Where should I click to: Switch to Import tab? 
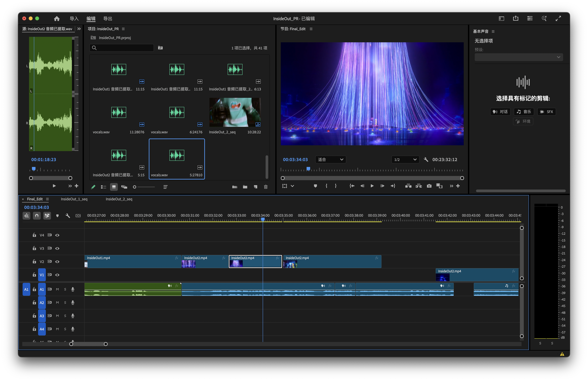pos(74,19)
